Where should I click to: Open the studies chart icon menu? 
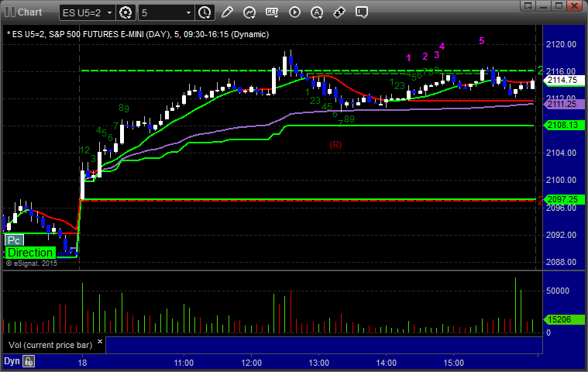coord(249,12)
